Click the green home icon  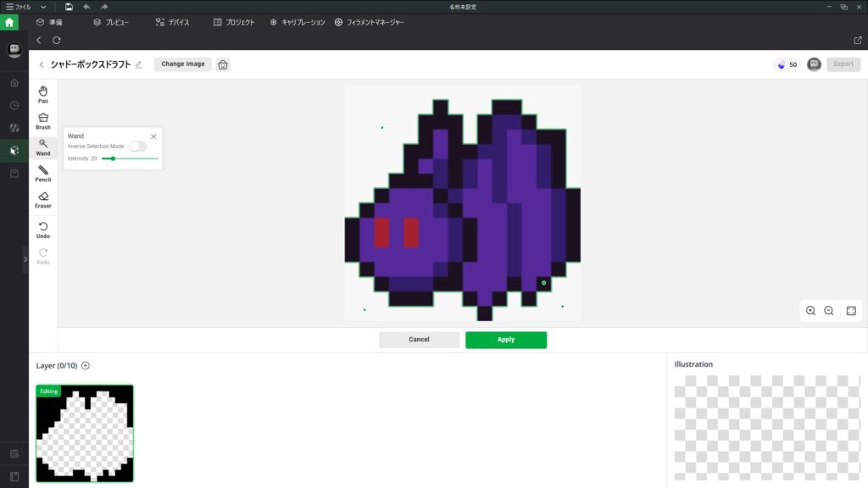9,23
